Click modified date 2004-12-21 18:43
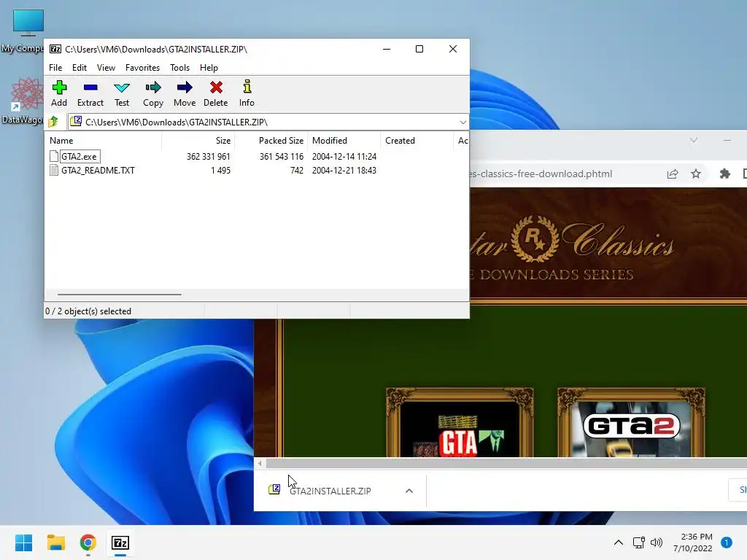The image size is (747, 560). [344, 171]
